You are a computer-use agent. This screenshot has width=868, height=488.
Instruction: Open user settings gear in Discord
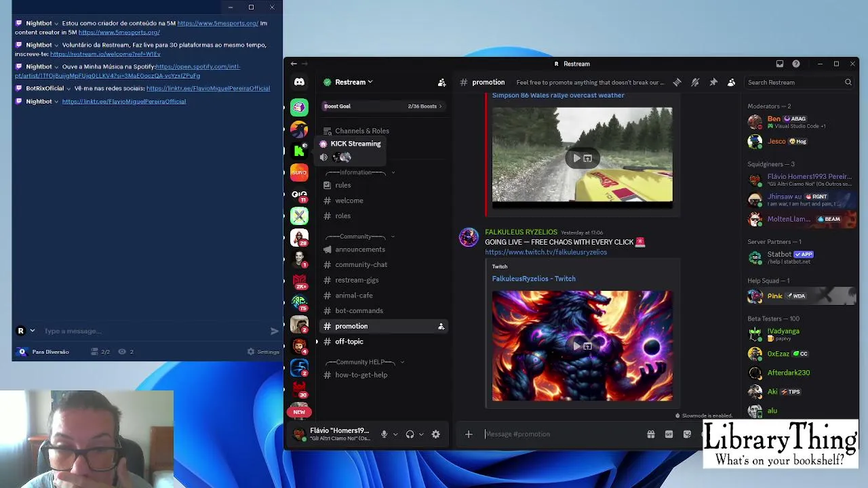pyautogui.click(x=436, y=434)
